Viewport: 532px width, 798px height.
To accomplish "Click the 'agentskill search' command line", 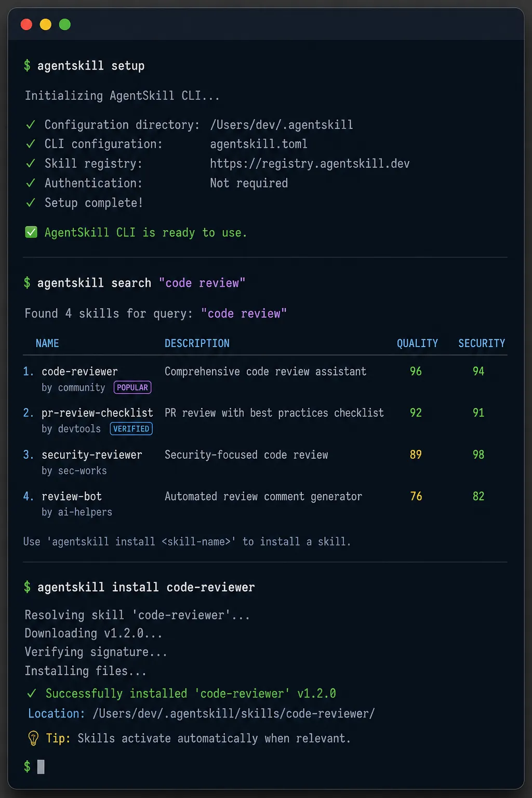I will 135,283.
